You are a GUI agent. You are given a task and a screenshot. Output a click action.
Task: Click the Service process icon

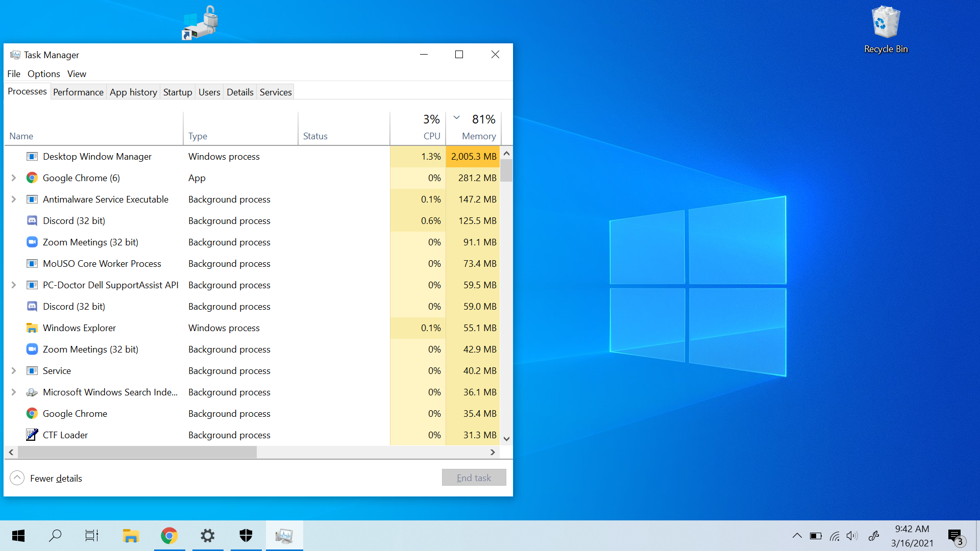32,371
